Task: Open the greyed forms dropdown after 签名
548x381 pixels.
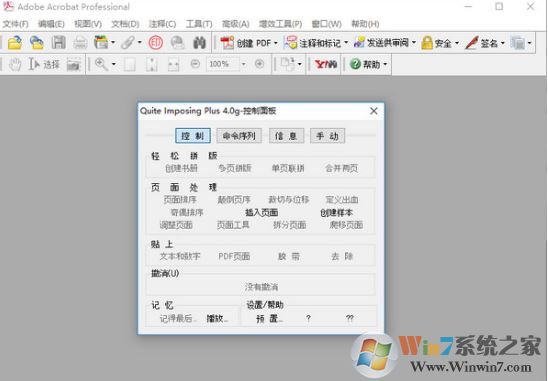Action: coord(529,43)
